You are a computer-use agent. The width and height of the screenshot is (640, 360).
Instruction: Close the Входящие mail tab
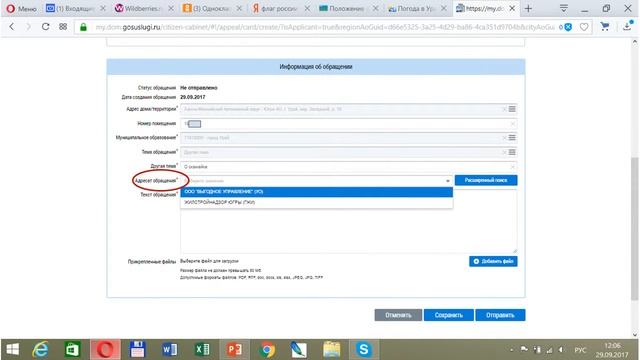103,8
